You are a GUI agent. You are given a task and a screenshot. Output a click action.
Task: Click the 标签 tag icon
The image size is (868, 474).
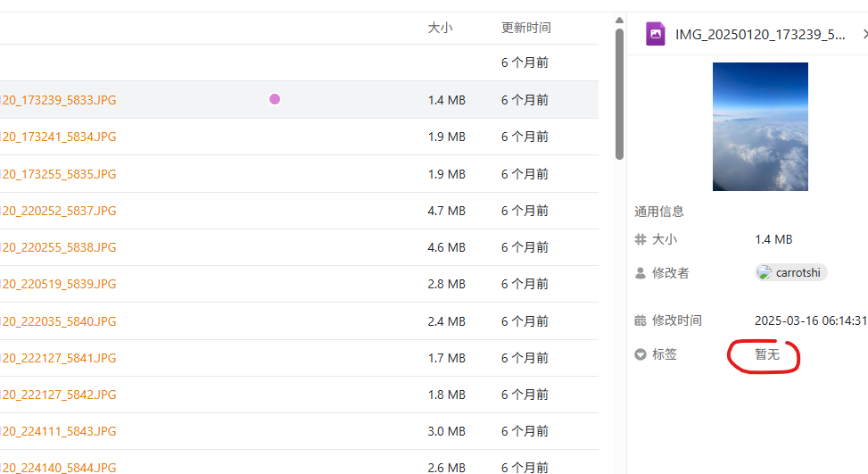[641, 354]
